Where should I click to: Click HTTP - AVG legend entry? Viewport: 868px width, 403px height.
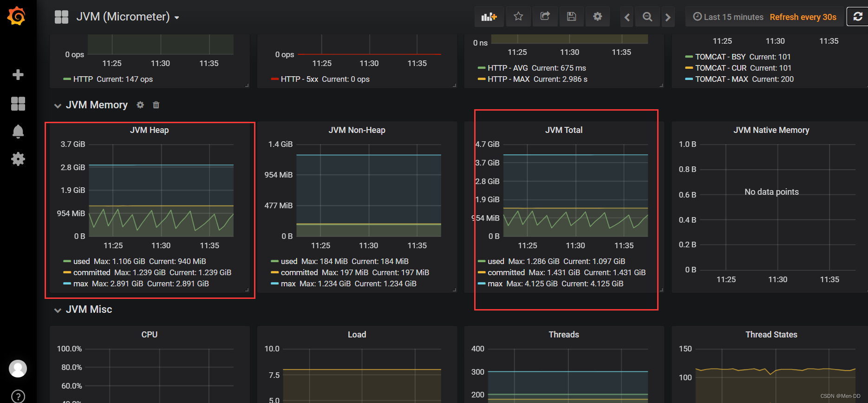click(x=532, y=68)
